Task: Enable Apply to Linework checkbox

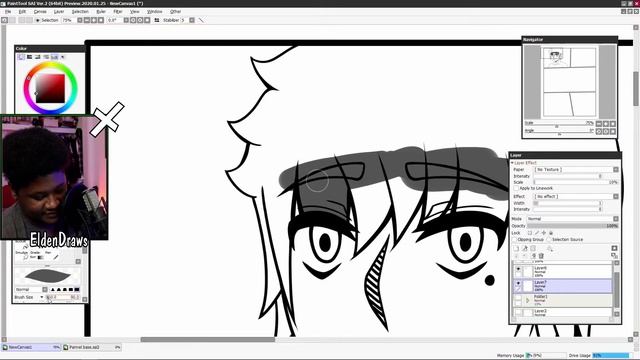Action: coord(516,189)
